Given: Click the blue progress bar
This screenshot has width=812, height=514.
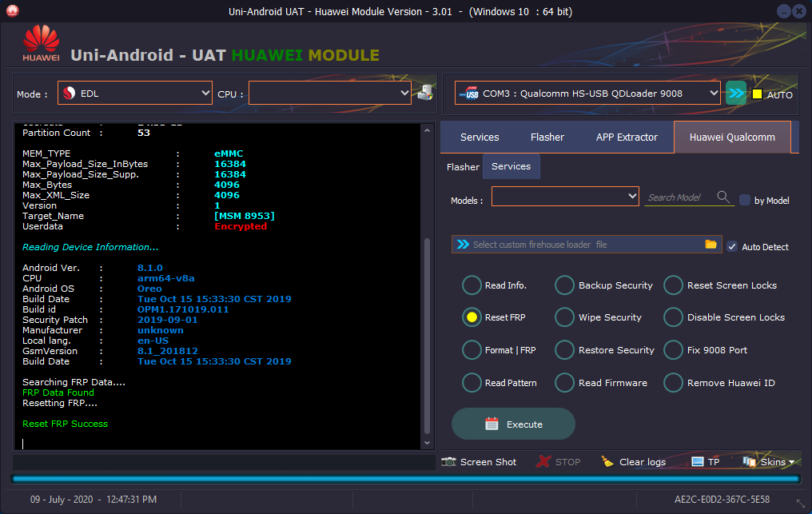Looking at the screenshot, I should (x=406, y=480).
